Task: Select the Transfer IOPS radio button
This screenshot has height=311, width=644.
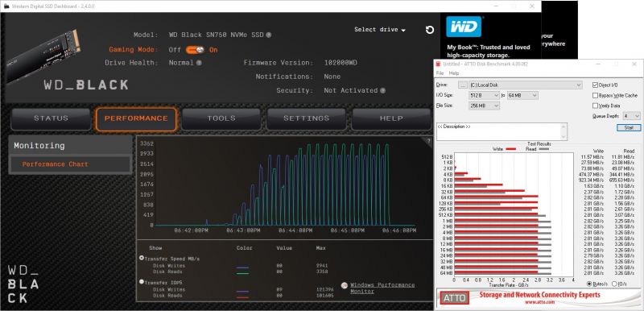Action: tap(142, 282)
